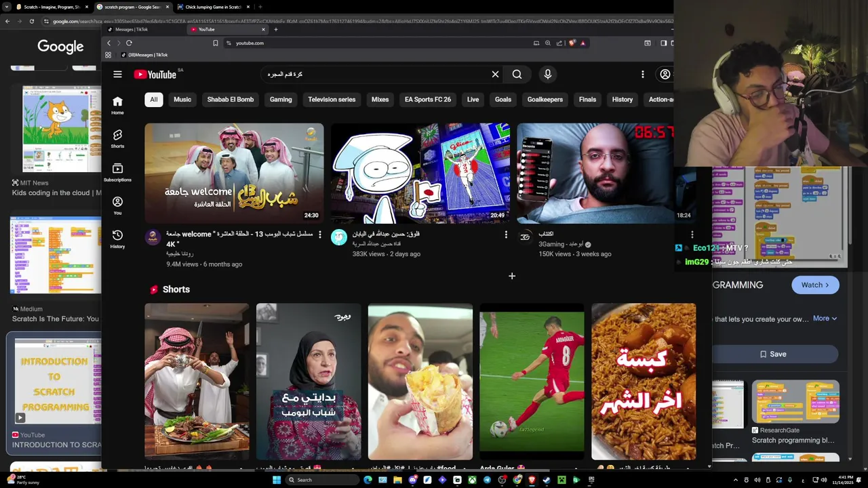Viewport: 868px width, 488px height.
Task: Play the welcome جامعة video thumbnail
Action: (x=234, y=173)
